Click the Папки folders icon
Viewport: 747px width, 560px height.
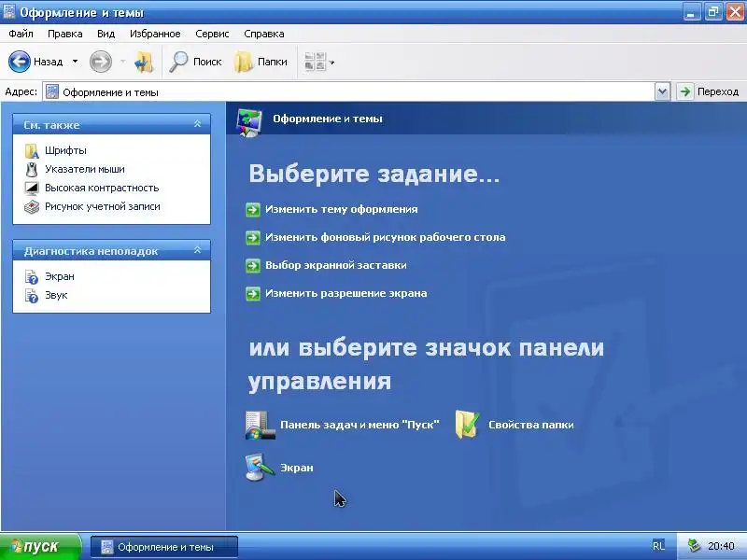(x=244, y=62)
